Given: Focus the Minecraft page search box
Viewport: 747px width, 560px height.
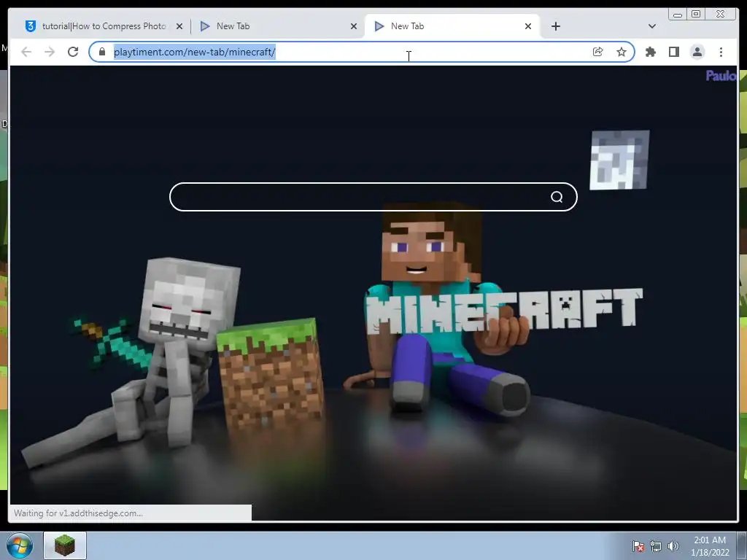Looking at the screenshot, I should click(x=373, y=197).
